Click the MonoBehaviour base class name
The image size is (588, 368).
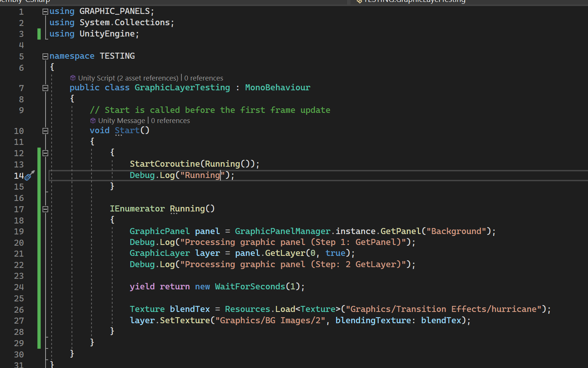pyautogui.click(x=277, y=88)
